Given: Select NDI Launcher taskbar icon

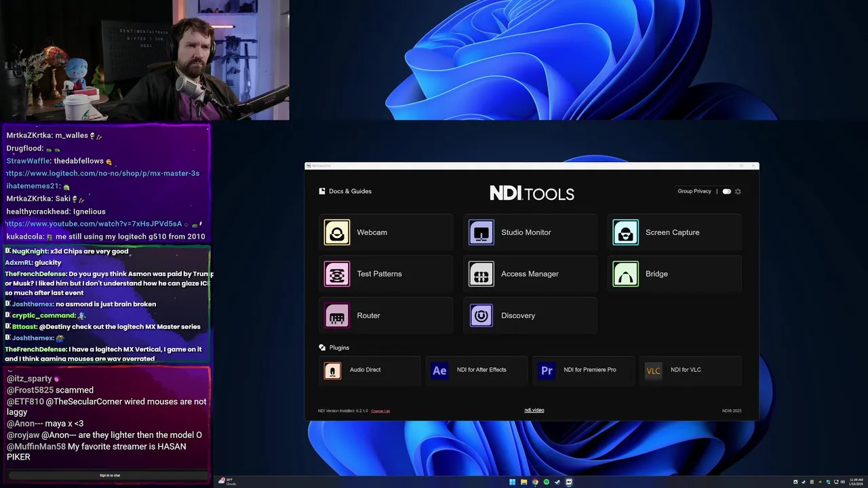Looking at the screenshot, I should point(569,482).
